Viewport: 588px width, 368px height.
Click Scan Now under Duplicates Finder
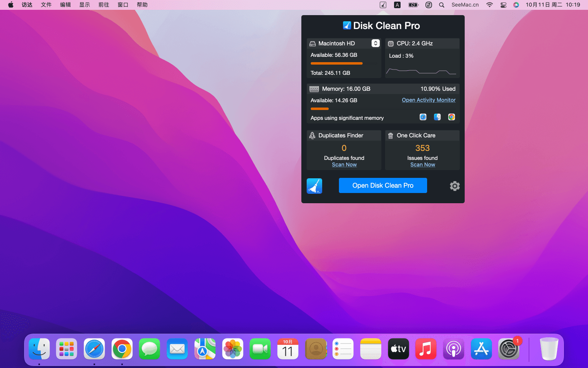[x=344, y=165]
